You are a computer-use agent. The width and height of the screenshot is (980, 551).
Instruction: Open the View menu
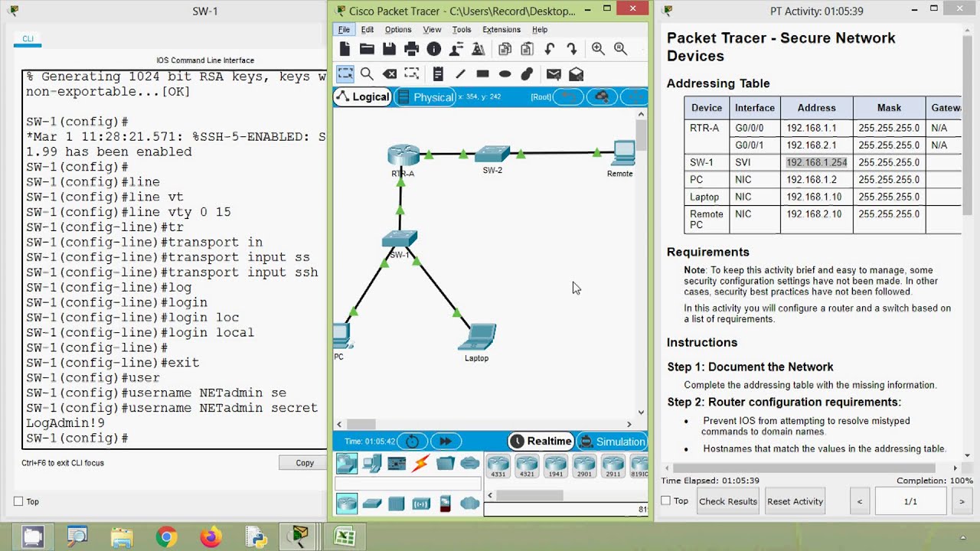(432, 29)
